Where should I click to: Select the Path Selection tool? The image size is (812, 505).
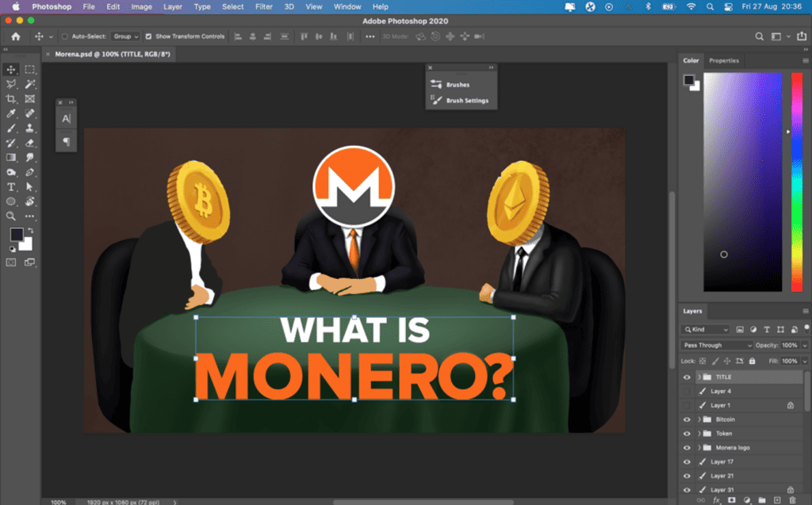point(30,187)
